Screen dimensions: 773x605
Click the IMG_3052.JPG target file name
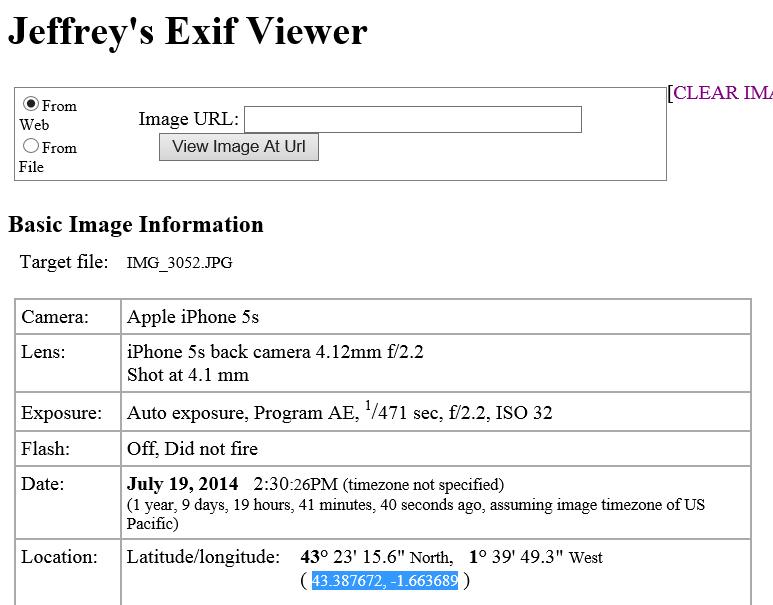[179, 263]
